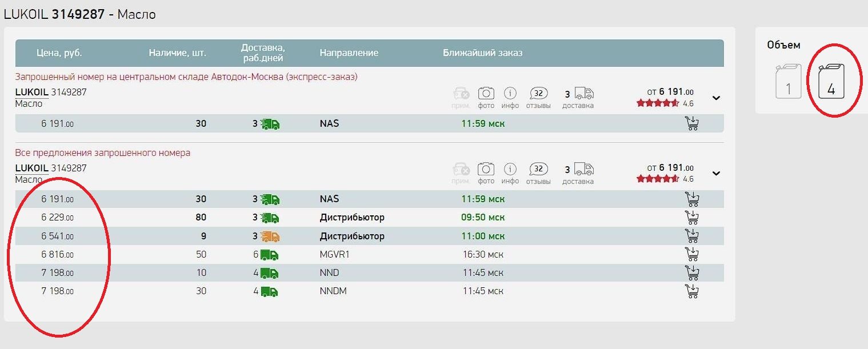Screen dimensions: 868x349
Task: Click the green fast-delivery truck in 6 229 row
Action: [270, 218]
